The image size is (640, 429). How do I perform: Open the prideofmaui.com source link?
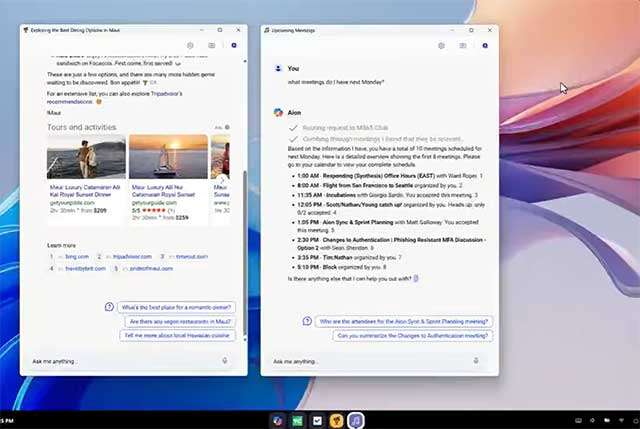[151, 269]
